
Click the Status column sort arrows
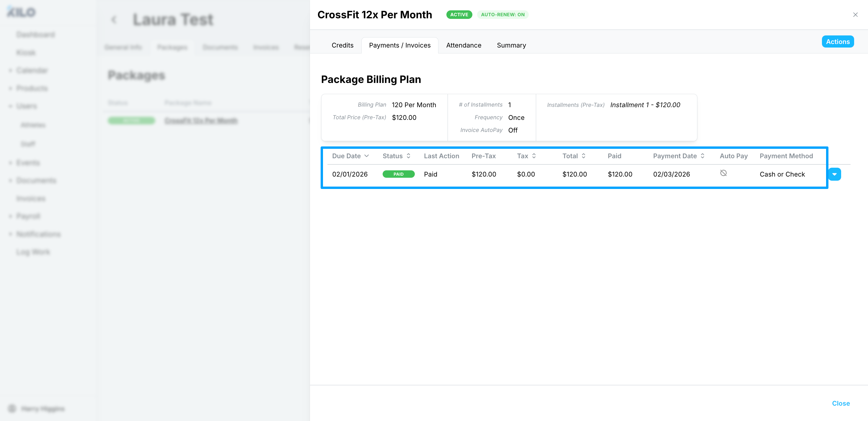click(x=408, y=156)
